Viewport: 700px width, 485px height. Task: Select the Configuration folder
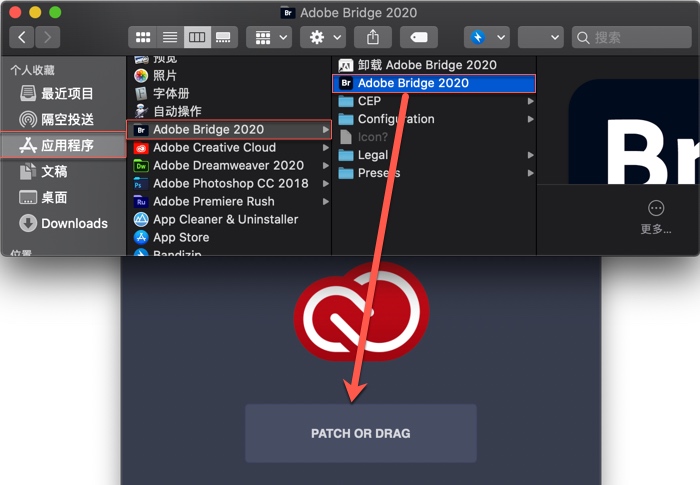click(x=434, y=119)
